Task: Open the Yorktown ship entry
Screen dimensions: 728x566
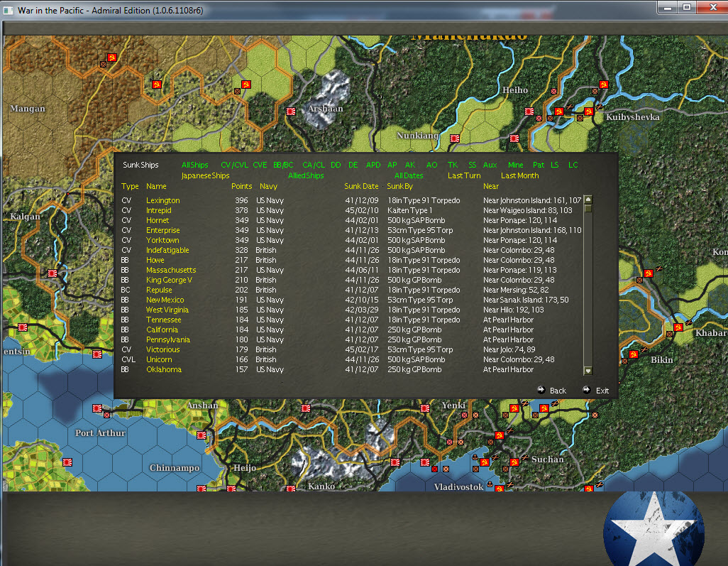Action: pyautogui.click(x=162, y=240)
